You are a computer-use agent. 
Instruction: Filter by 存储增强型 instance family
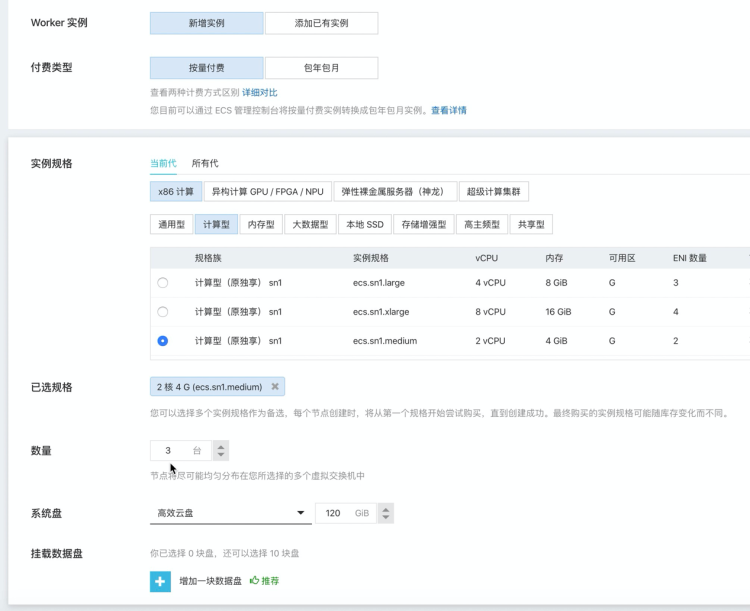coord(424,224)
